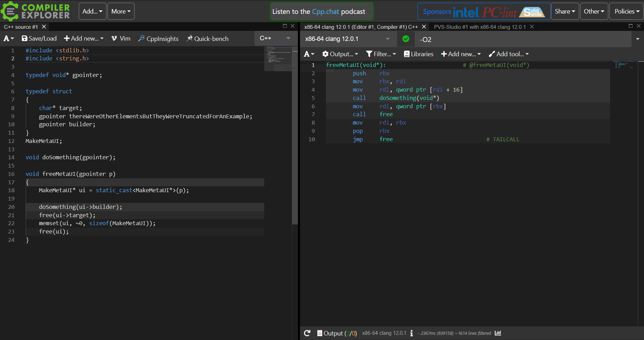Open code in Quick-bench
This screenshot has width=644, height=340.
pyautogui.click(x=208, y=39)
